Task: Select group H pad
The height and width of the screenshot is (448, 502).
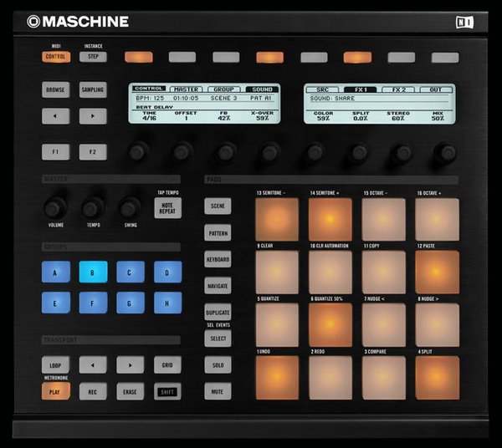Action: (168, 303)
